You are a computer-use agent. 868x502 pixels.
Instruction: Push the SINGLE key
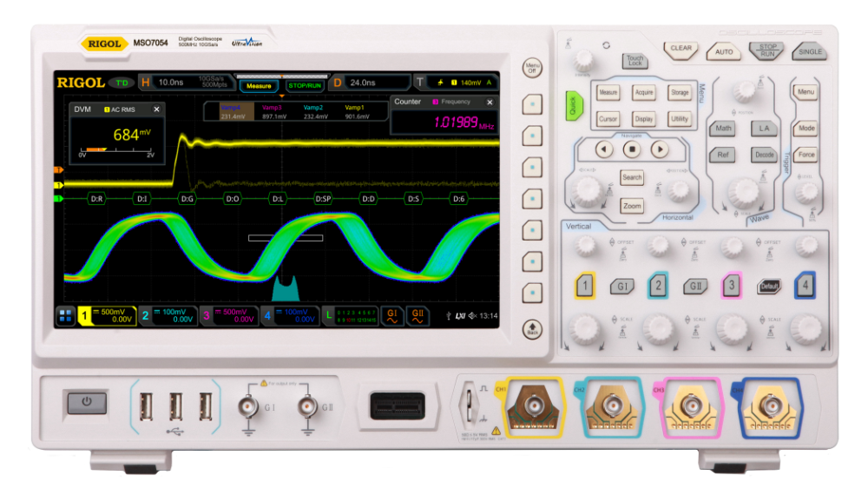[x=810, y=51]
